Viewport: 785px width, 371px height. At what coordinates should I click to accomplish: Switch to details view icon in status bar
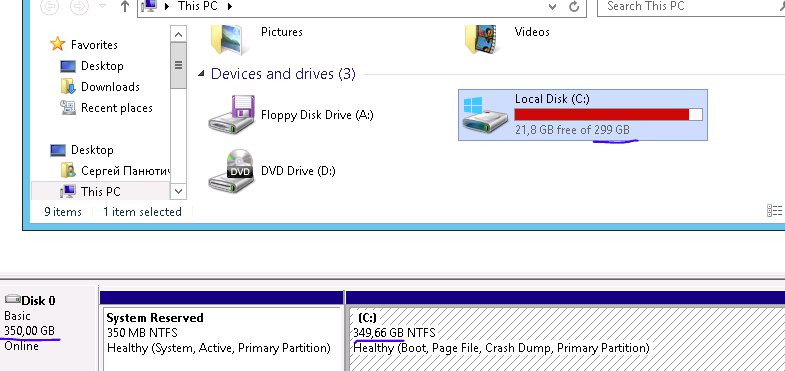pos(774,211)
